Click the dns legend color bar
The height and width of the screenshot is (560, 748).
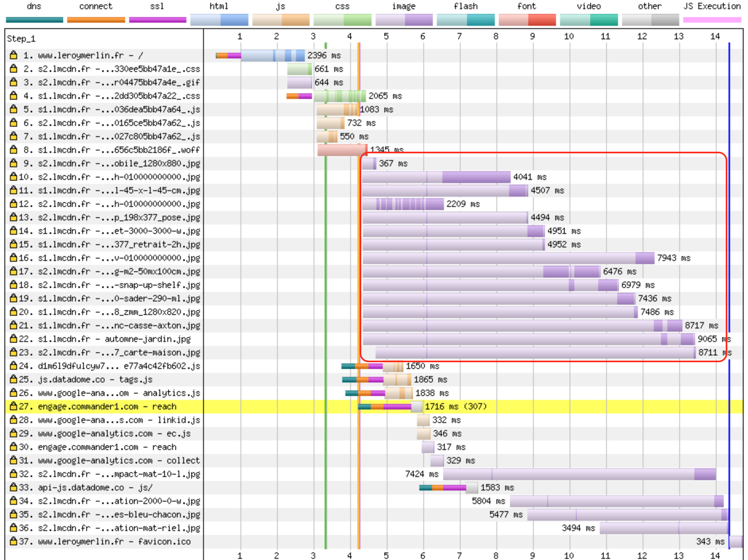(x=35, y=20)
